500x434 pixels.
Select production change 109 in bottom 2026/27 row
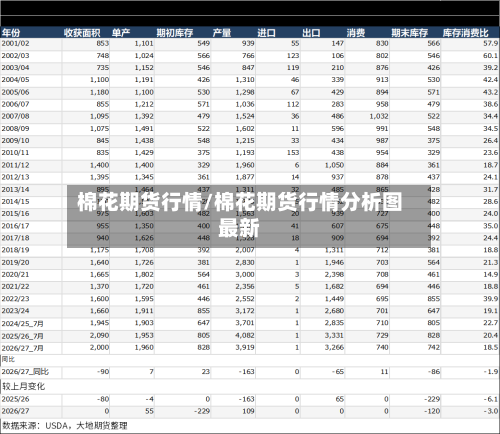[248, 411]
